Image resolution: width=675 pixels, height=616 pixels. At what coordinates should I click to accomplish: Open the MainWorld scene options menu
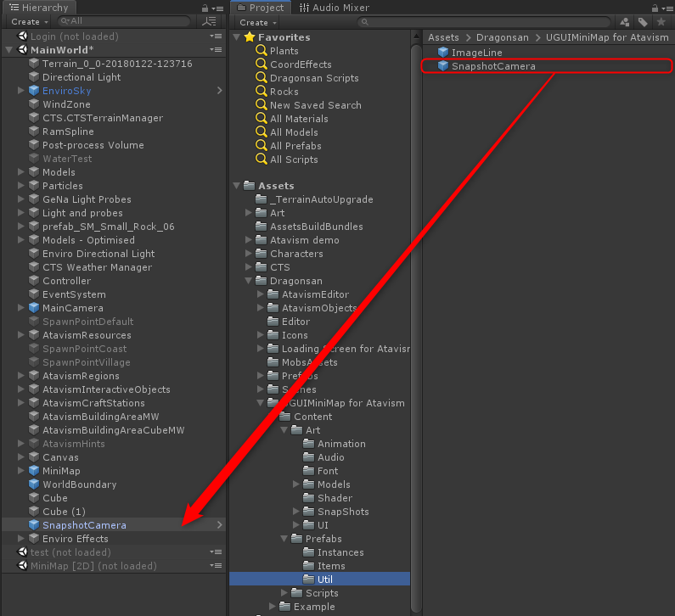pyautogui.click(x=216, y=50)
